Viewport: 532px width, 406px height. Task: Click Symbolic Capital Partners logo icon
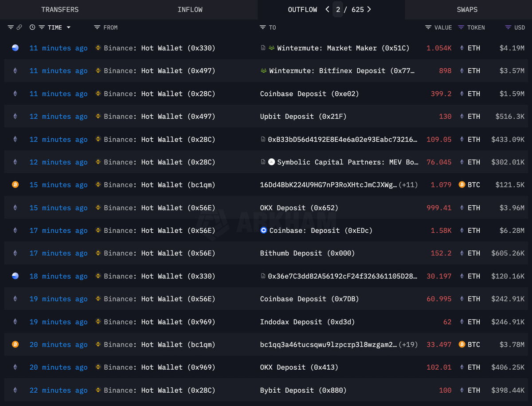272,162
